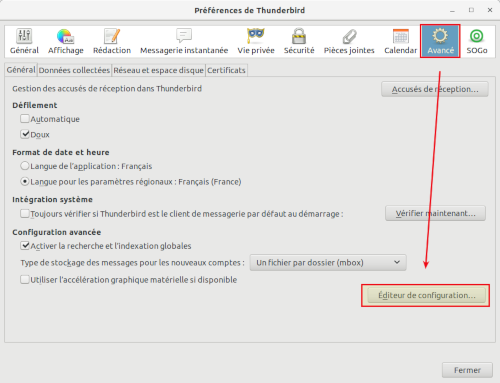The width and height of the screenshot is (500, 383).
Task: Switch to Données collectées tab
Action: [x=74, y=70]
